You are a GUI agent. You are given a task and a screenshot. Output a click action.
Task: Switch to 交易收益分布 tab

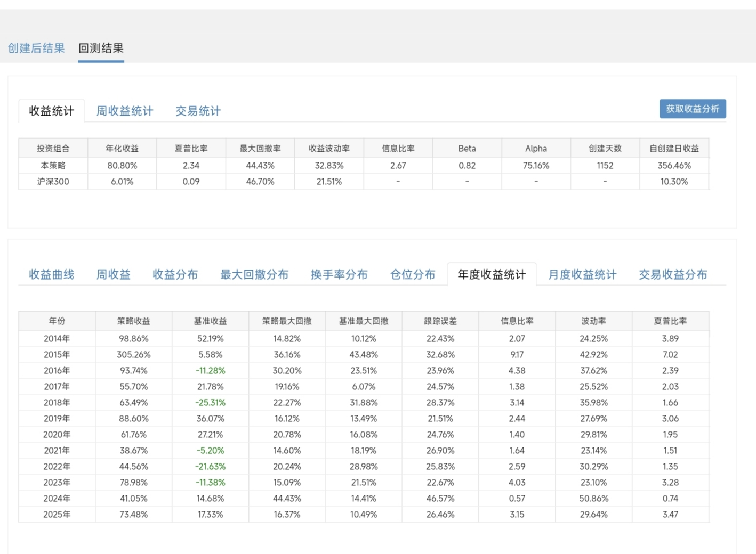point(673,274)
